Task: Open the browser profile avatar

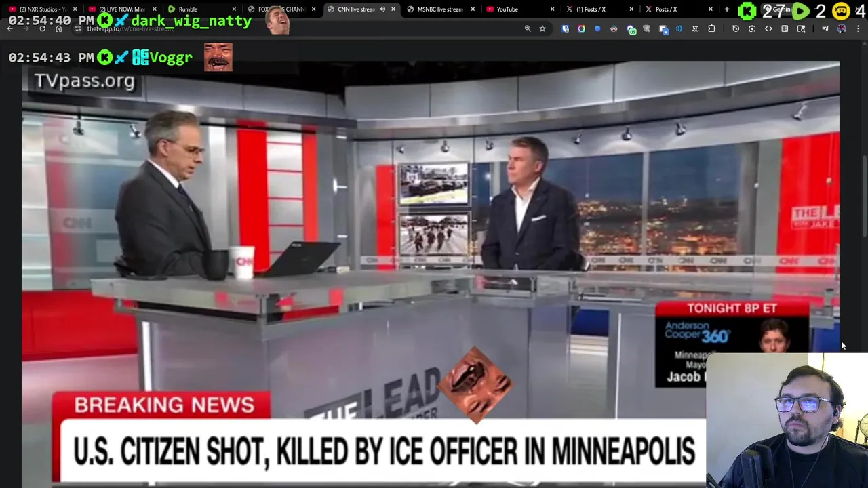Action: point(842,28)
